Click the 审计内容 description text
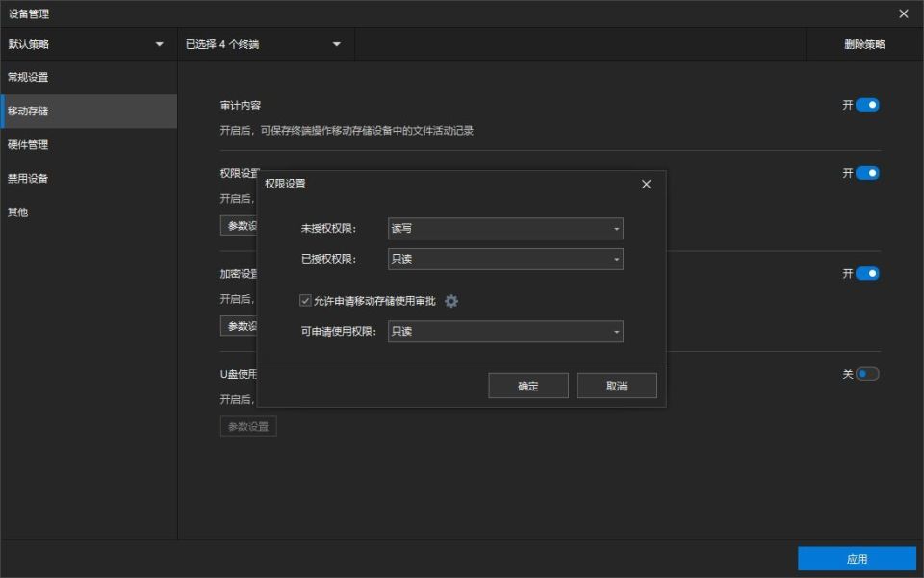The width and height of the screenshot is (924, 578). tap(346, 131)
